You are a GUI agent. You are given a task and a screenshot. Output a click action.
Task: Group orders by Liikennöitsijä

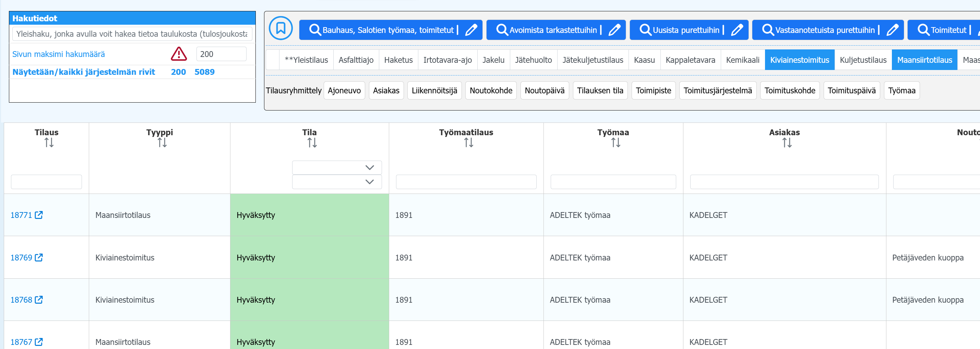coord(434,91)
